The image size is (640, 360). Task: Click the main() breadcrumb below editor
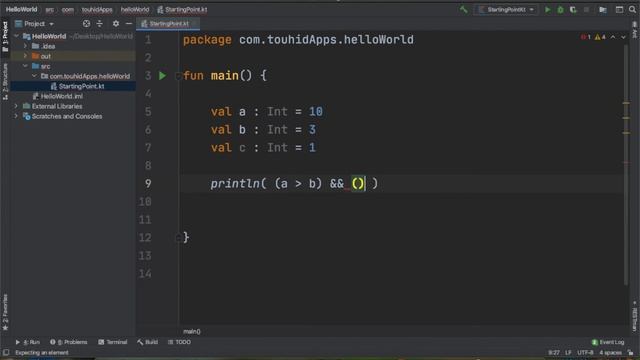(192, 331)
